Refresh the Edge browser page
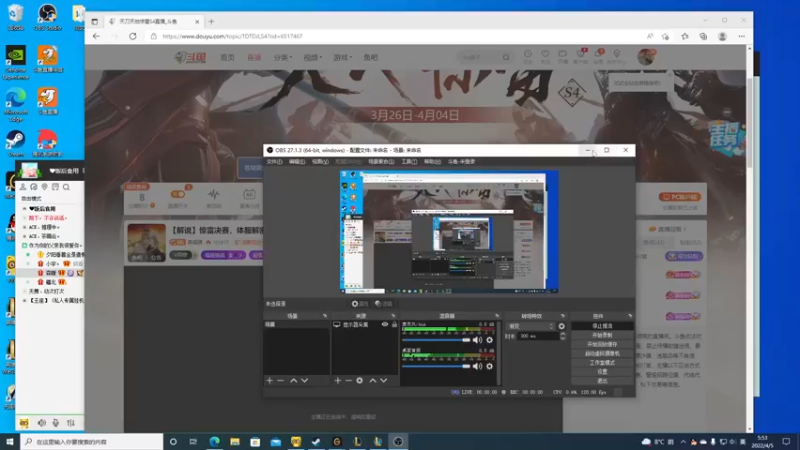This screenshot has height=450, width=800. click(x=133, y=36)
